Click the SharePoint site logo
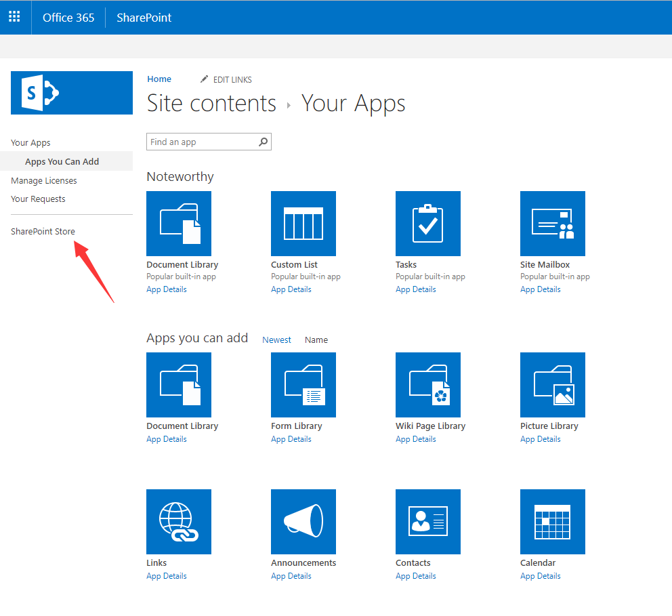 click(72, 93)
